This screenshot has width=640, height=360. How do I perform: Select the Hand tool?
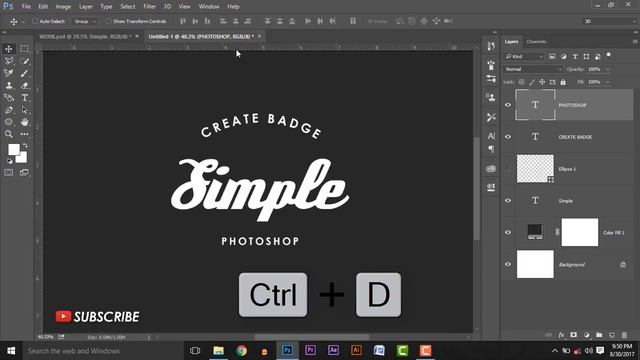(x=24, y=122)
